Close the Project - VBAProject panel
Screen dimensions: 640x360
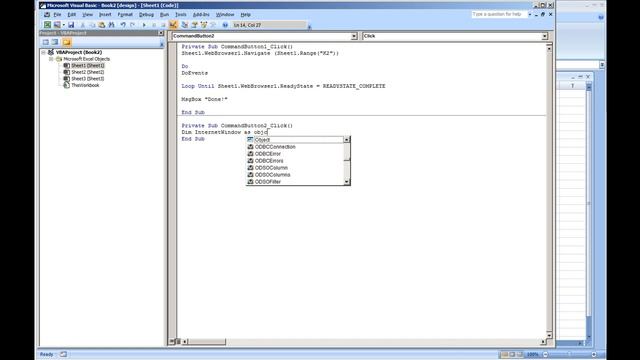[x=161, y=33]
